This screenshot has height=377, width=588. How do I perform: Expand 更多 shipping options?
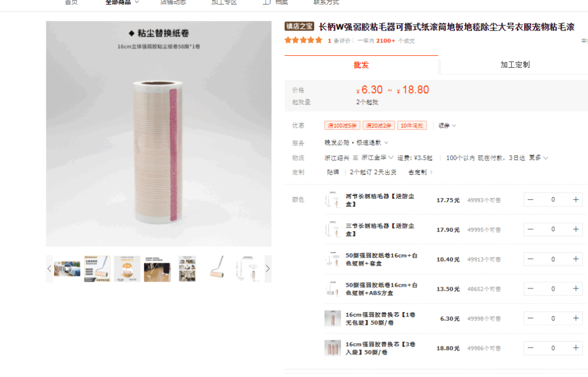pyautogui.click(x=539, y=157)
